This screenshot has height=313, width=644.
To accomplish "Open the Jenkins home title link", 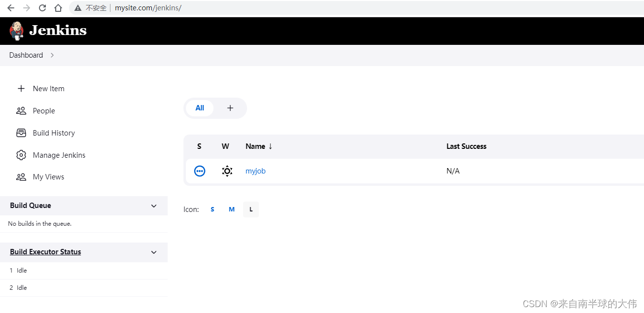I will 58,31.
